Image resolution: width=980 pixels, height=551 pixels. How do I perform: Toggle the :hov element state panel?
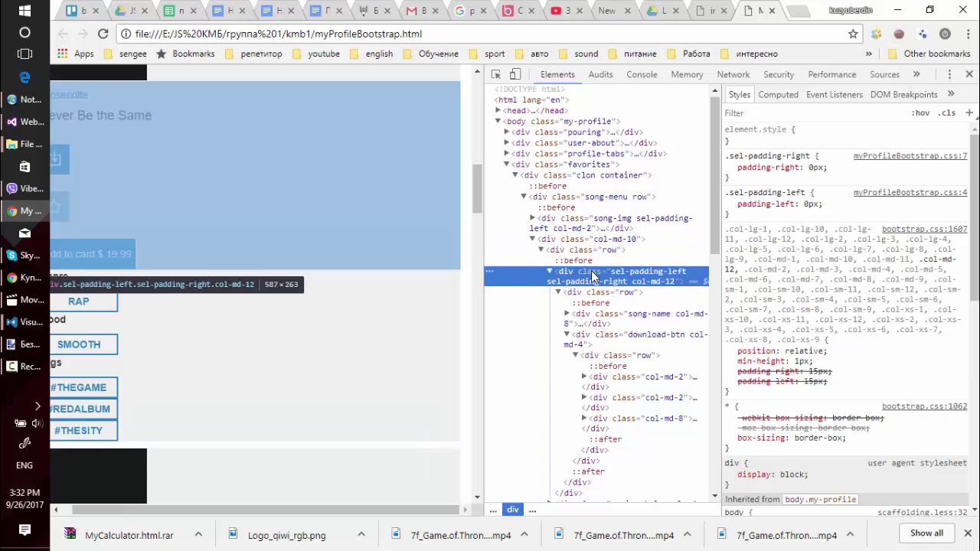920,112
